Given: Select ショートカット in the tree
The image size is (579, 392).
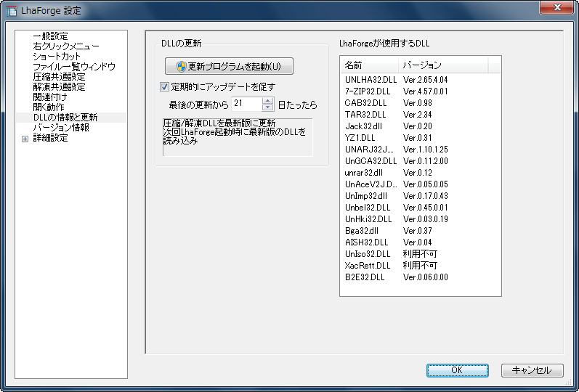Looking at the screenshot, I should (x=57, y=57).
